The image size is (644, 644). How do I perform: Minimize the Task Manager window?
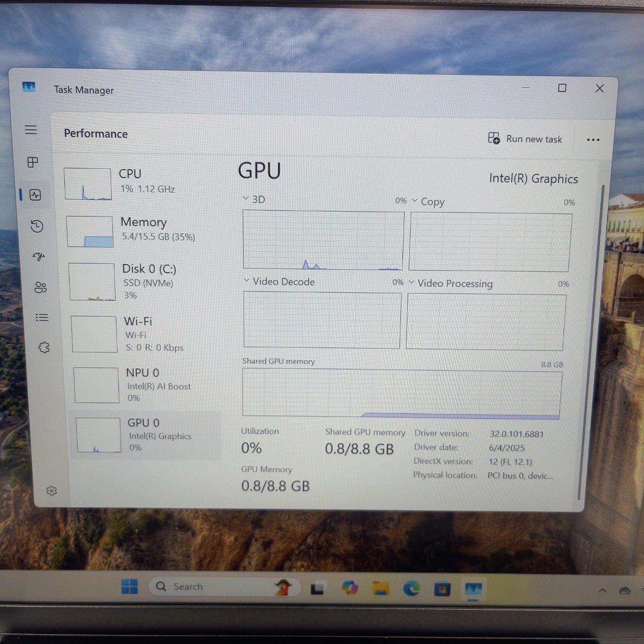pyautogui.click(x=526, y=87)
